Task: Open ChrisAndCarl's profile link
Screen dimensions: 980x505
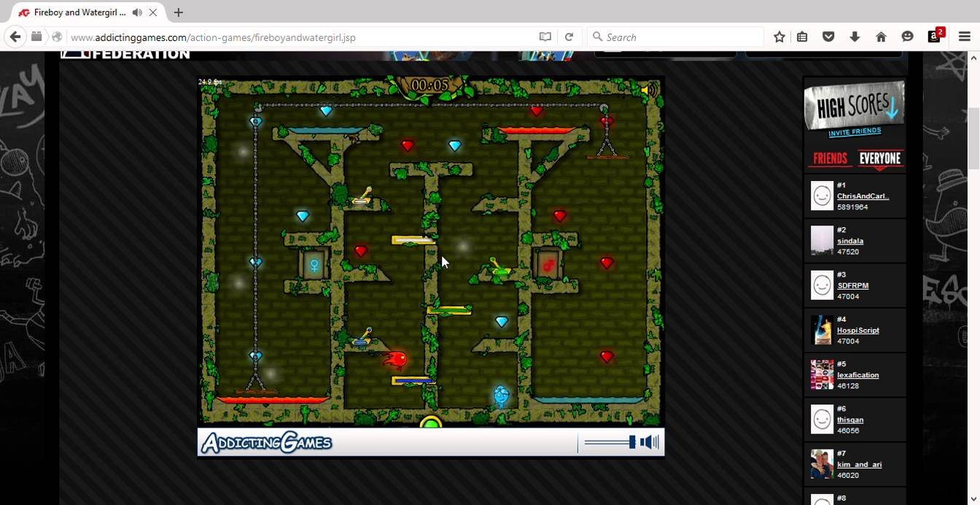Action: (x=863, y=196)
